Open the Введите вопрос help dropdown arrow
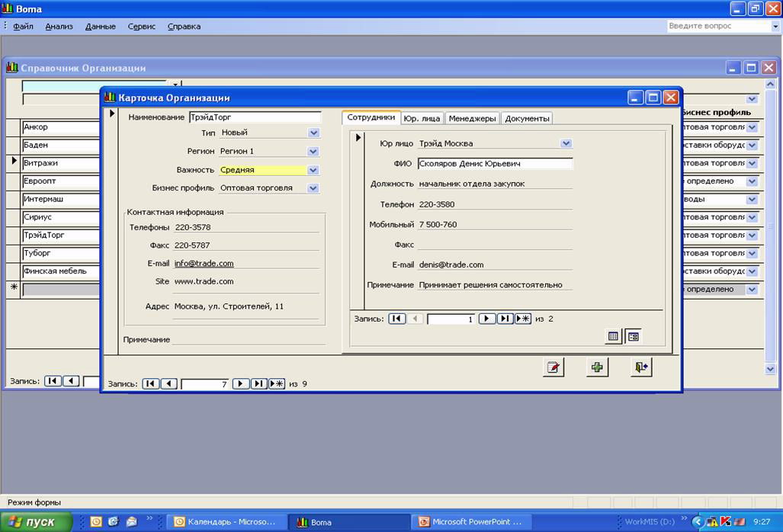 [x=775, y=27]
